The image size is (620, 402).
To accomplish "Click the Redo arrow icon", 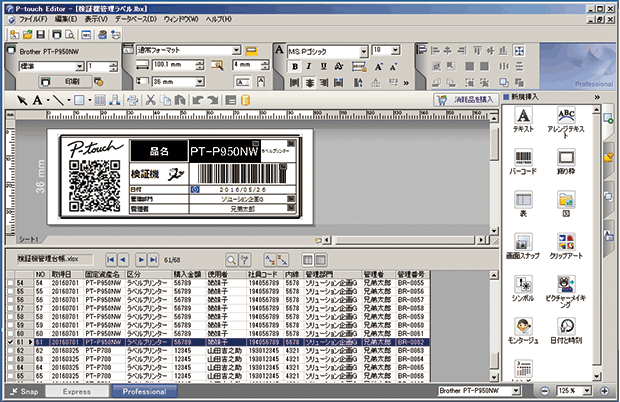I will click(x=212, y=100).
